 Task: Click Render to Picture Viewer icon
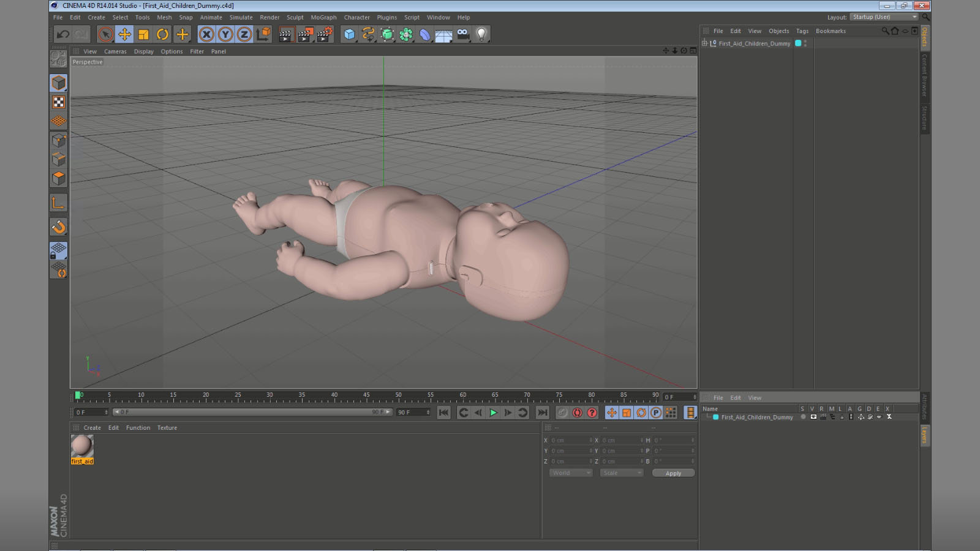point(304,34)
